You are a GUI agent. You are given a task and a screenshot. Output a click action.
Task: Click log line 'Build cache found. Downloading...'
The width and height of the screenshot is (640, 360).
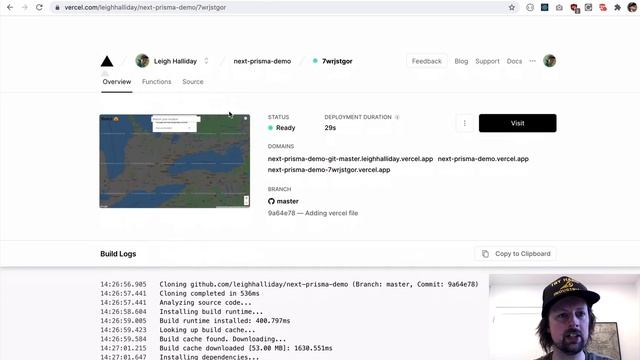pyautogui.click(x=222, y=339)
